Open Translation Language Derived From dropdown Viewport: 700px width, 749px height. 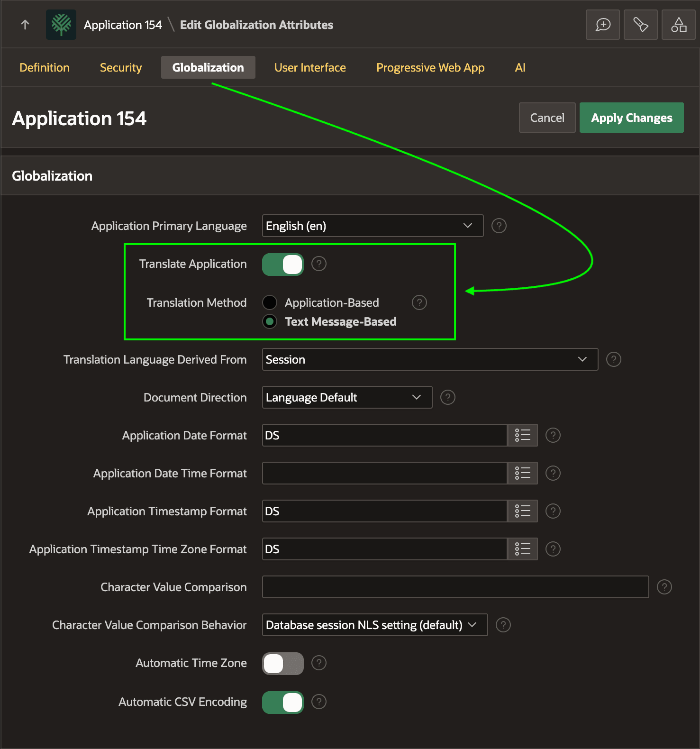point(430,359)
